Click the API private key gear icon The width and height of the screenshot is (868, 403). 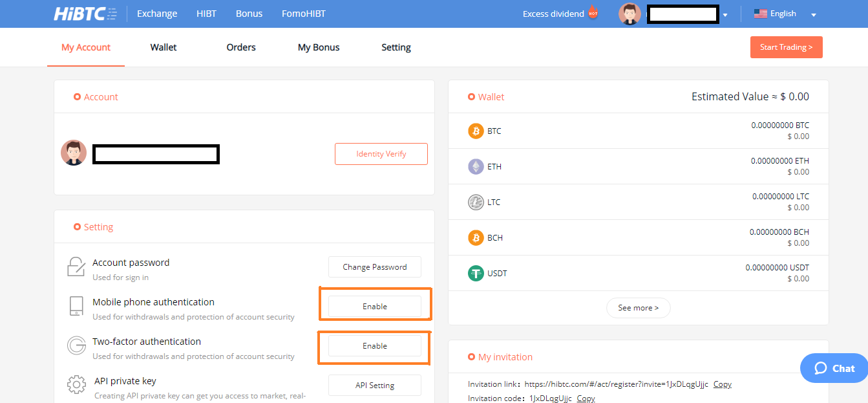pyautogui.click(x=76, y=385)
